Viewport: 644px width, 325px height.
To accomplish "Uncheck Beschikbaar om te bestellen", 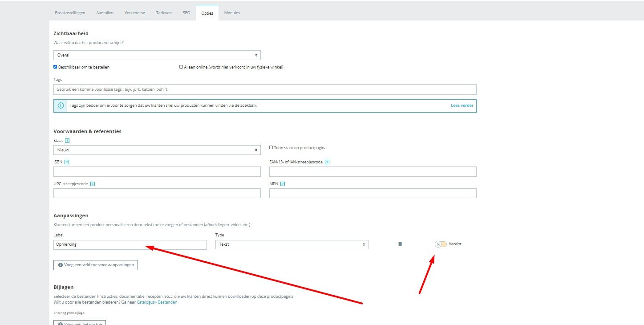I will click(55, 67).
